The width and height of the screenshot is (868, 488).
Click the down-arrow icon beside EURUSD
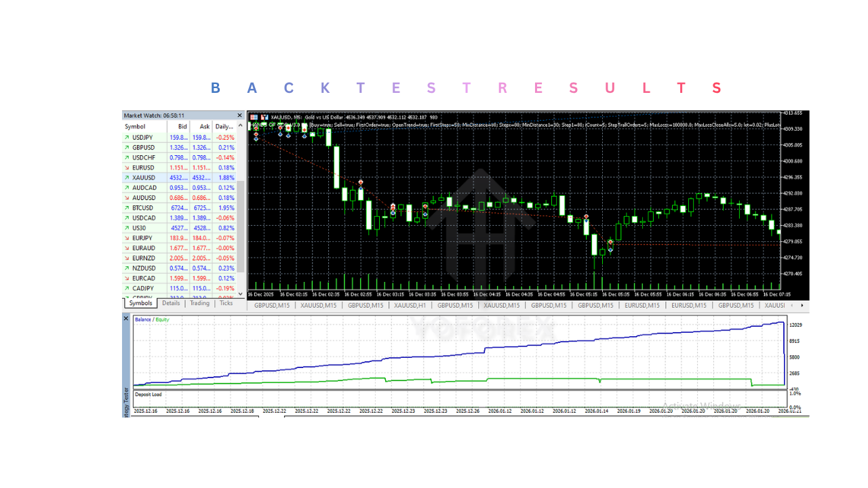127,167
